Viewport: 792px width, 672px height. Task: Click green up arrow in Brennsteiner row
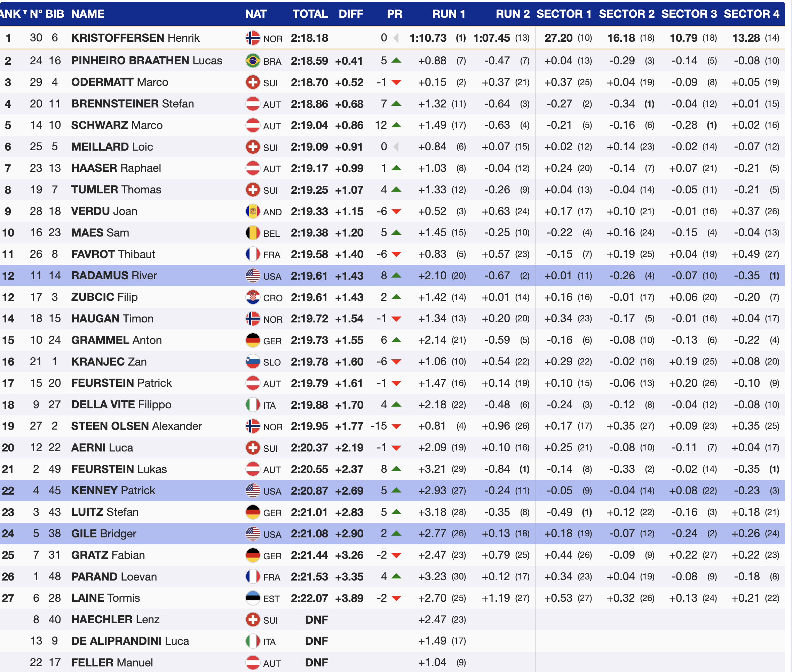[x=396, y=104]
